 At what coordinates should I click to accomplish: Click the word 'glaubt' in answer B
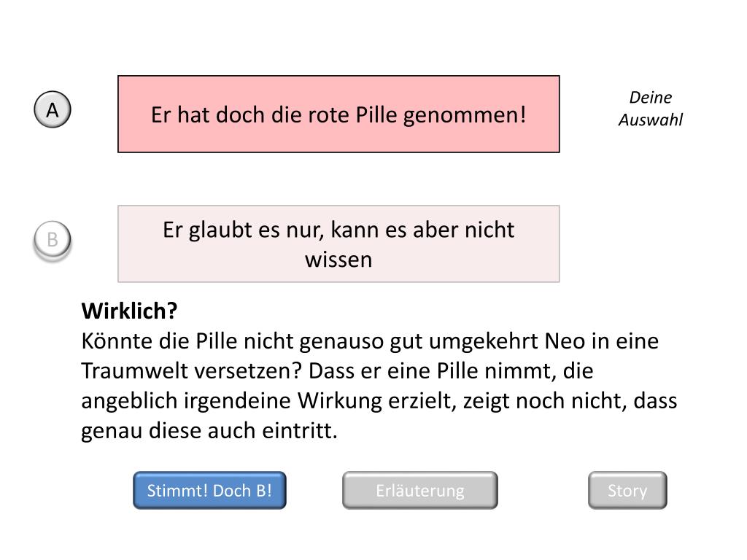click(x=220, y=230)
